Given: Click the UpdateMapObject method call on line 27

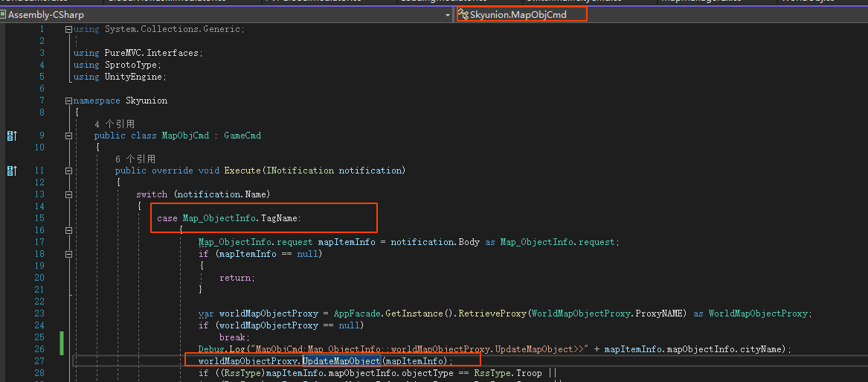Looking at the screenshot, I should (x=341, y=361).
